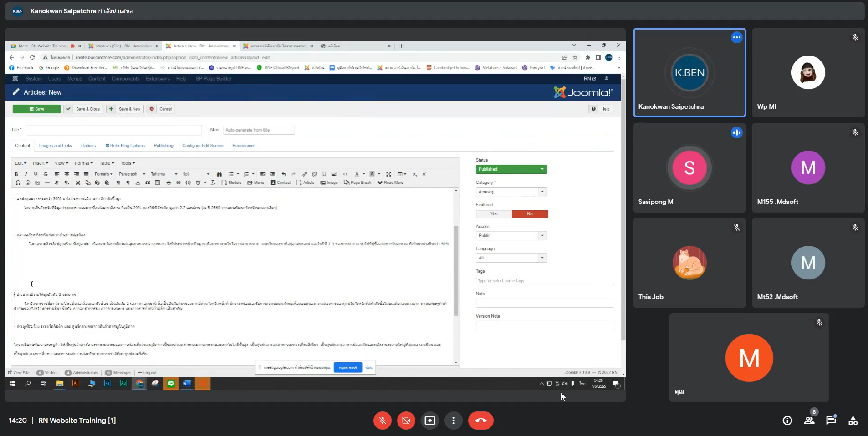
Task: Open the Activities icon
Action: (x=853, y=421)
